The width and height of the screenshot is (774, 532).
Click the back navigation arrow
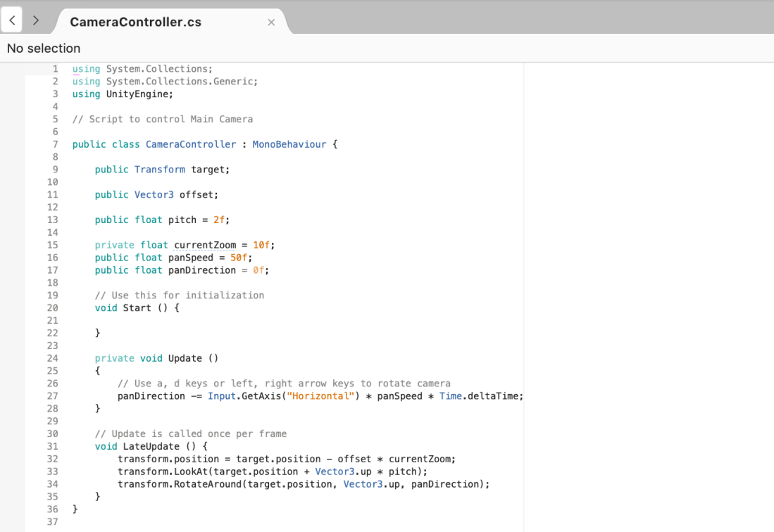tap(12, 21)
